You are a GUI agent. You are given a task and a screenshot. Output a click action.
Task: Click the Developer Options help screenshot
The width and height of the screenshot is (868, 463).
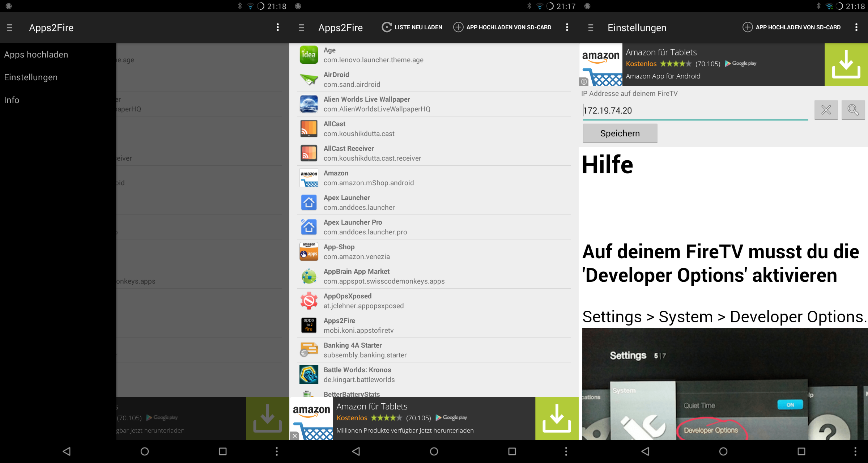pos(725,384)
